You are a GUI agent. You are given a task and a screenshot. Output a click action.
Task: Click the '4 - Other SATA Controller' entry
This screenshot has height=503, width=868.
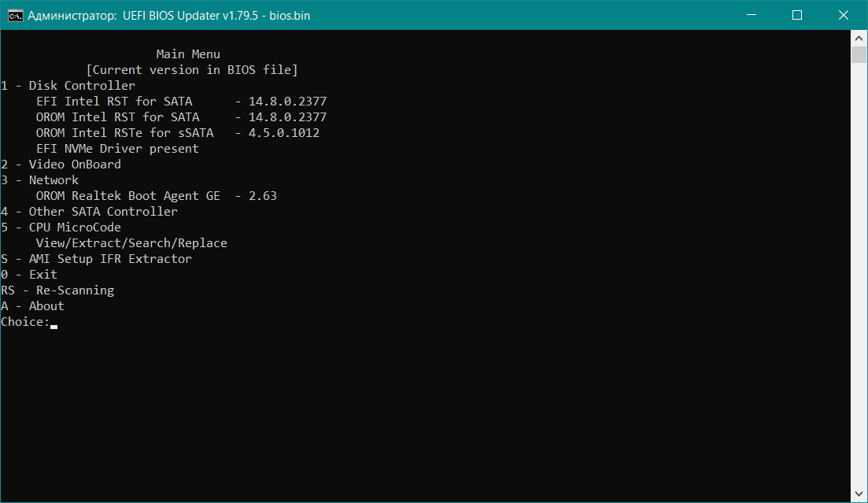tap(90, 212)
